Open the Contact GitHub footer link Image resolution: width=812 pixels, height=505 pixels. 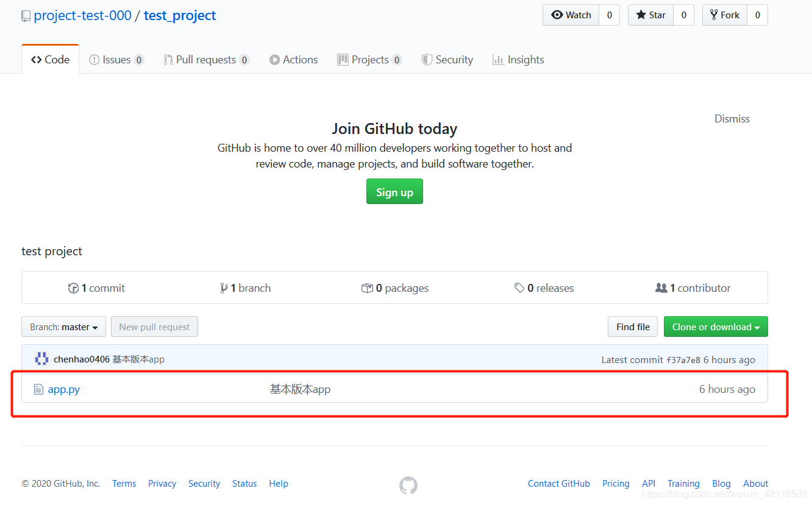pyautogui.click(x=559, y=484)
